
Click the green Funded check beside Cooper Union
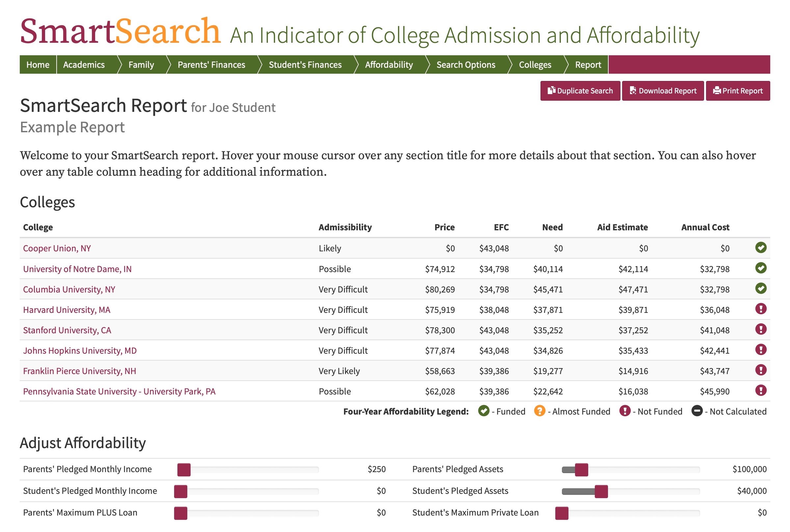(x=761, y=248)
